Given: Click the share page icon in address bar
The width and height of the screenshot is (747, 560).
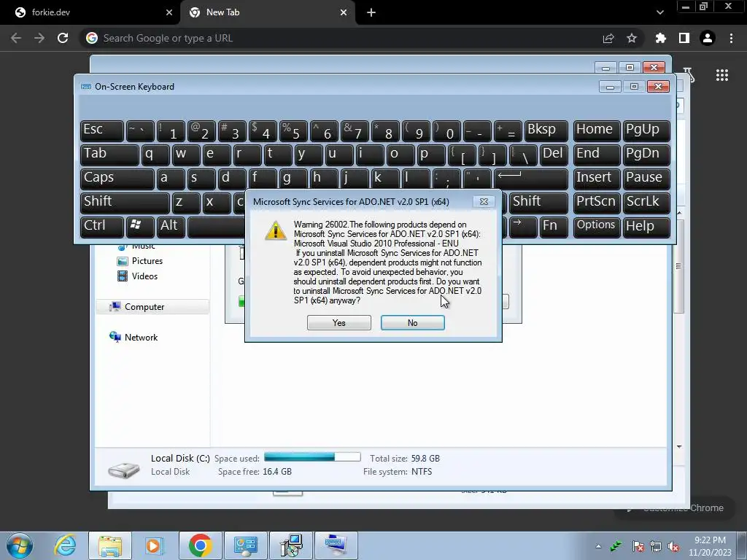Looking at the screenshot, I should 608,38.
